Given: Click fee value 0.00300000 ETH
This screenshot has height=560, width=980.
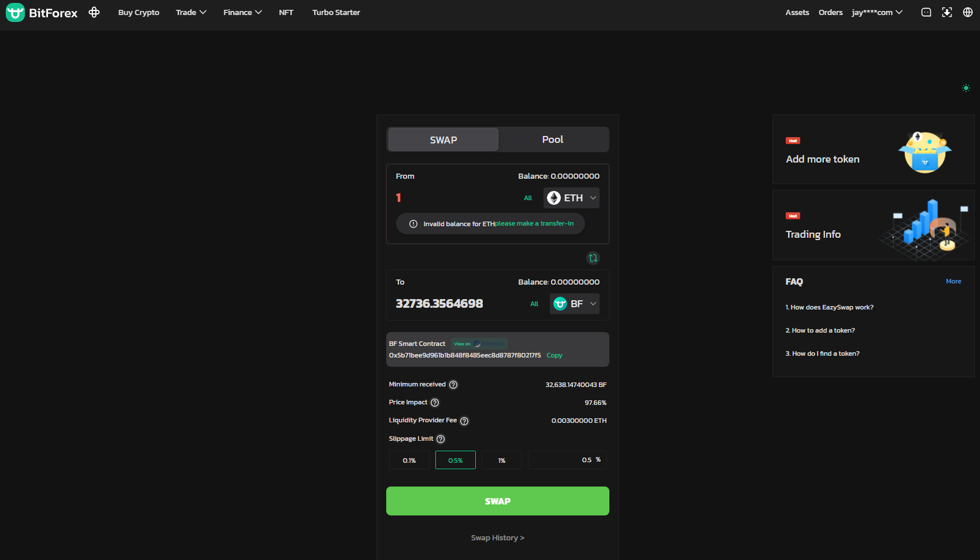Looking at the screenshot, I should [x=579, y=421].
